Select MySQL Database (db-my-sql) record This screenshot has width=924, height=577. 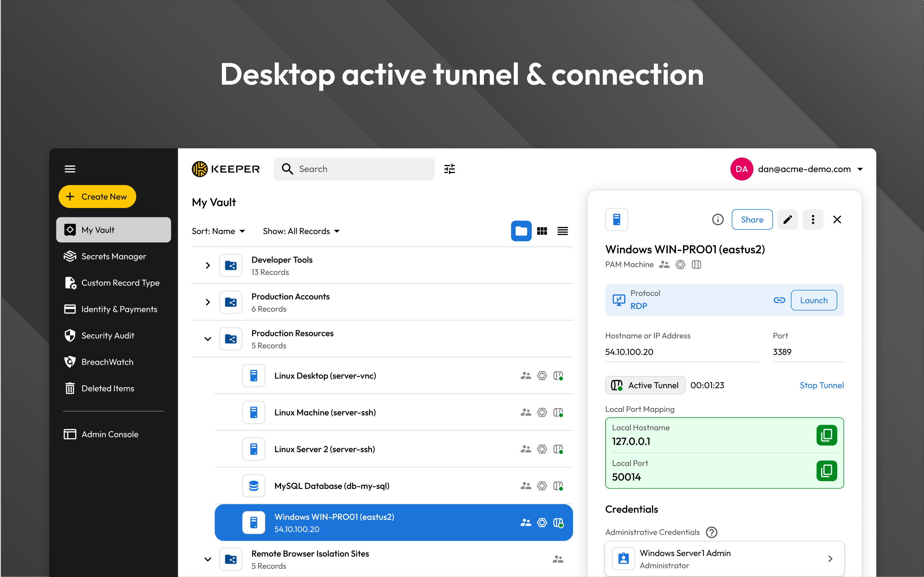click(331, 486)
